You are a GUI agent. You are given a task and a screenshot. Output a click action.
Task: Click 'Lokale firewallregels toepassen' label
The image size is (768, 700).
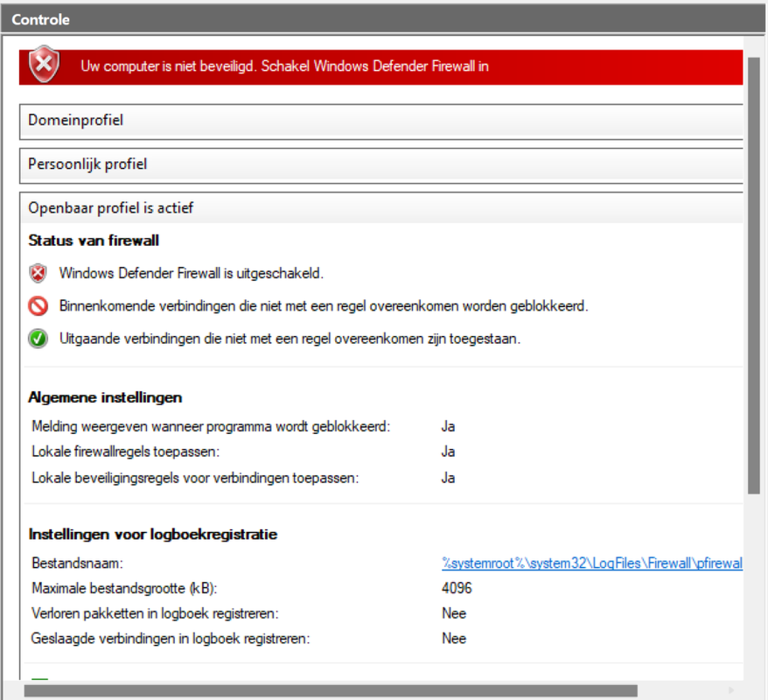point(125,451)
